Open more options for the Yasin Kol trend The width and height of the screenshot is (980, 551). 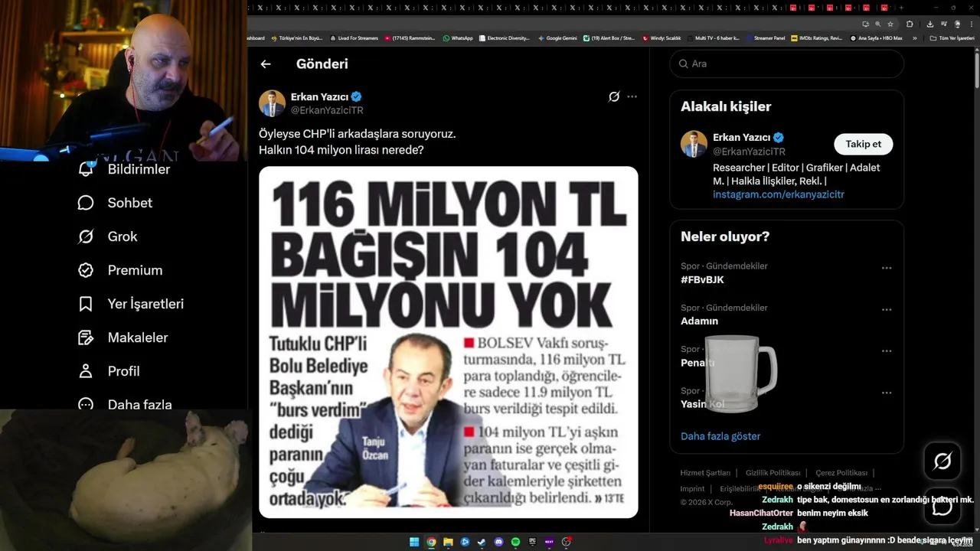tap(887, 392)
